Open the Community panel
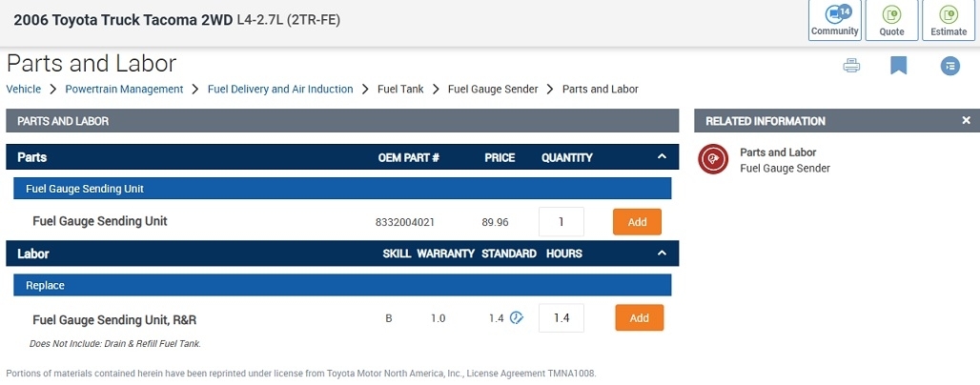This screenshot has height=385, width=980. coord(834,20)
